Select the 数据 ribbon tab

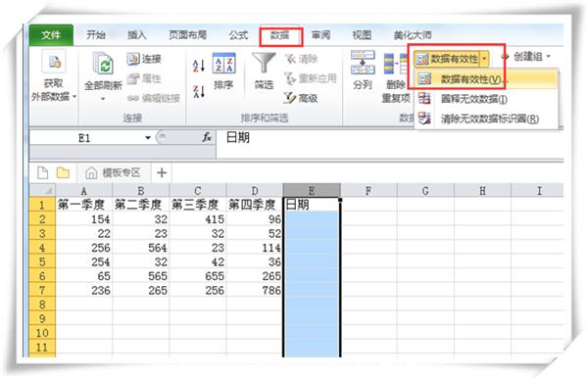point(280,35)
